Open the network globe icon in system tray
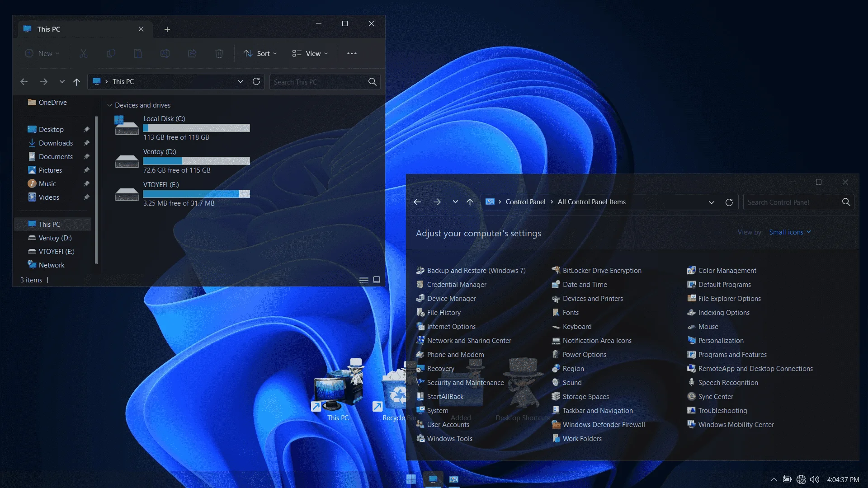 801,479
